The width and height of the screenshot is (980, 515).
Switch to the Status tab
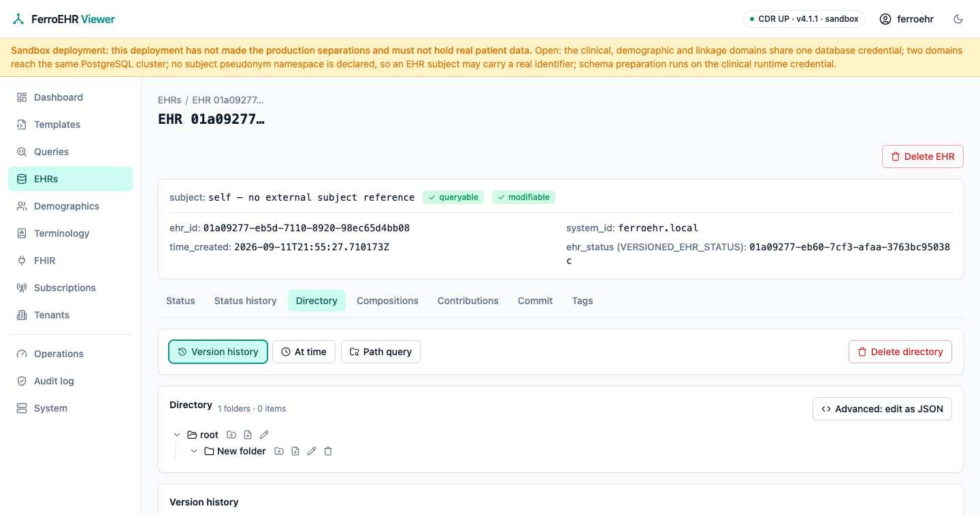click(180, 301)
